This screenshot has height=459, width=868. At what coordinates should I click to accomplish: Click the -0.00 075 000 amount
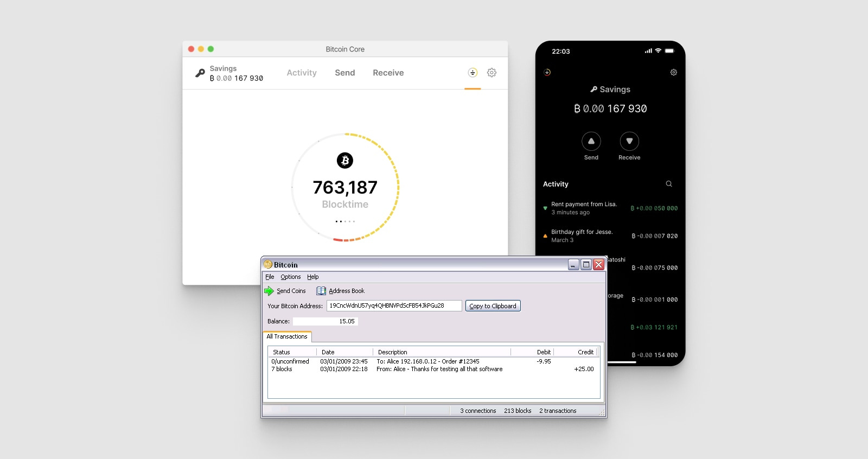point(654,268)
